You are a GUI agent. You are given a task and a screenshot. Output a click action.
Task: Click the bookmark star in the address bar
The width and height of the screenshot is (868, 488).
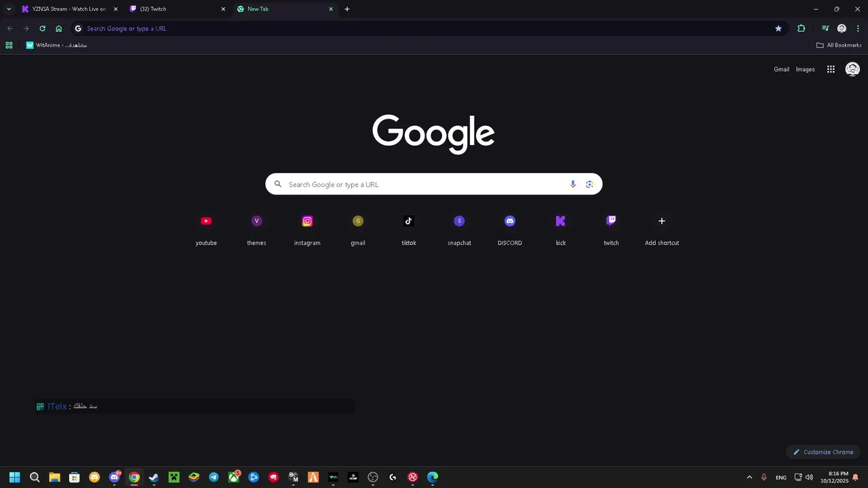[778, 28]
